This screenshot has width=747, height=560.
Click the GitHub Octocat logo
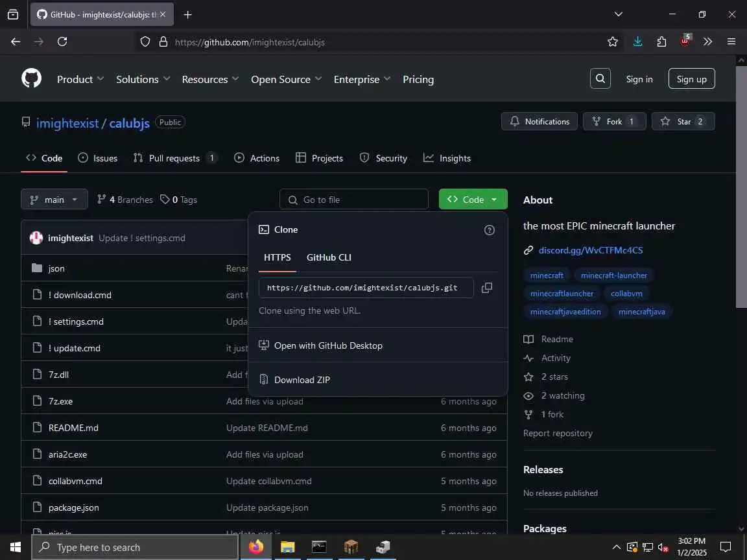pos(31,78)
